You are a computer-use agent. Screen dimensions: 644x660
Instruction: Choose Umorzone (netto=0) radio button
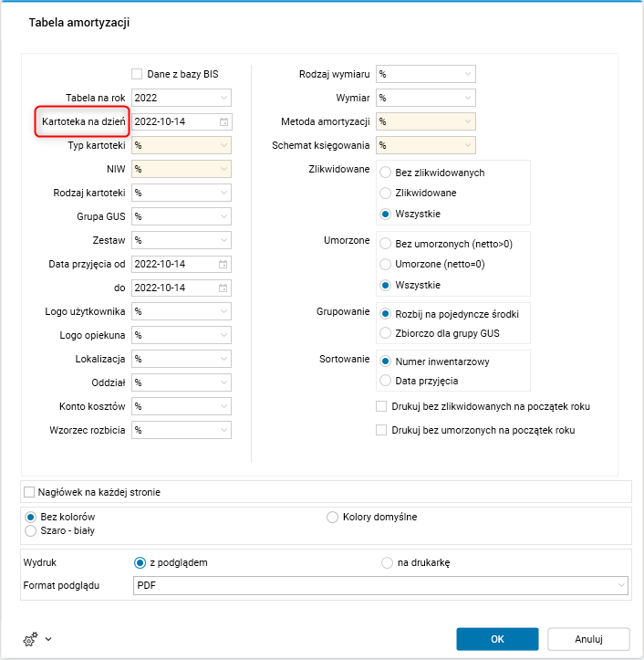(x=386, y=264)
